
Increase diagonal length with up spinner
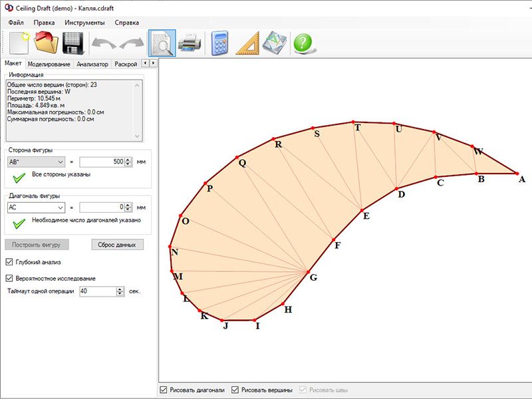(128, 205)
